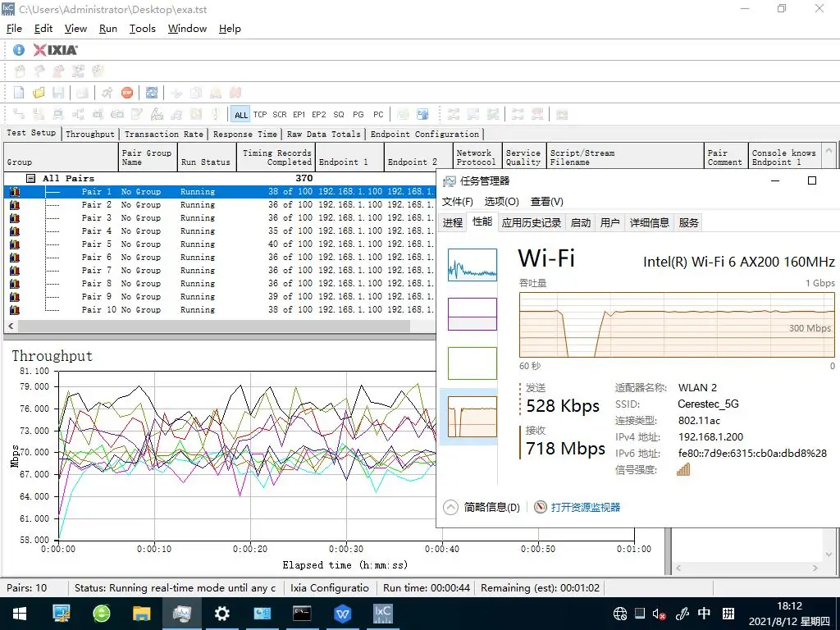Stop the running test with the red STOP icon
Viewport: 840px width, 630px height.
tap(127, 93)
